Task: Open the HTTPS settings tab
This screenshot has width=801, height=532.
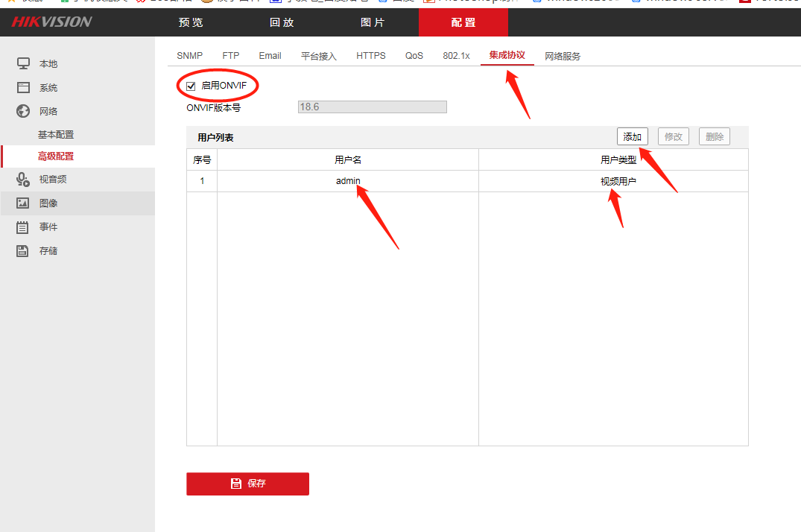Action: coord(370,56)
